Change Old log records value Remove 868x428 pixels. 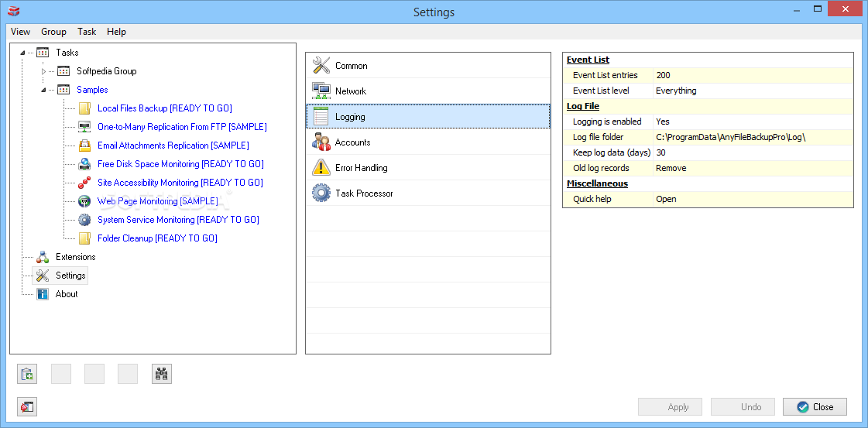coord(753,168)
